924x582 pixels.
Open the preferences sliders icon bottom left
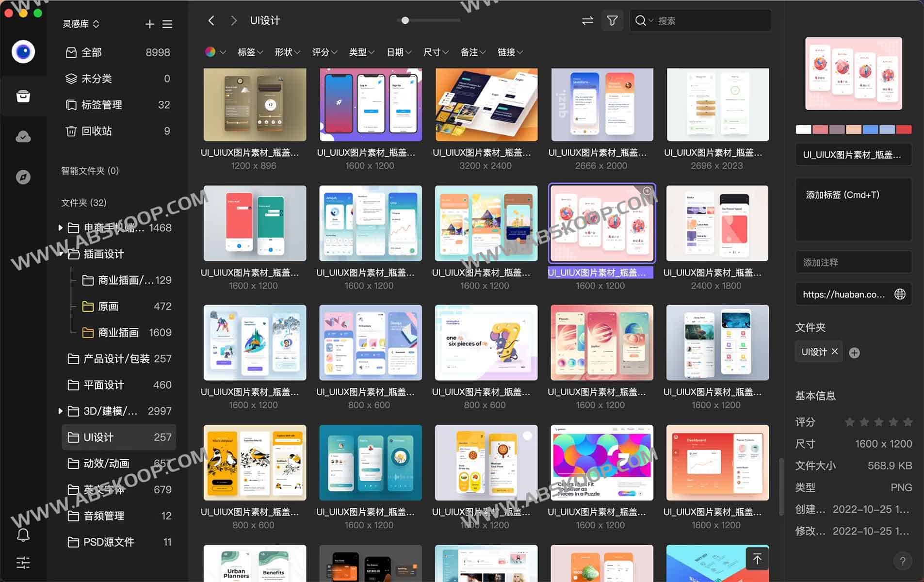(x=23, y=563)
